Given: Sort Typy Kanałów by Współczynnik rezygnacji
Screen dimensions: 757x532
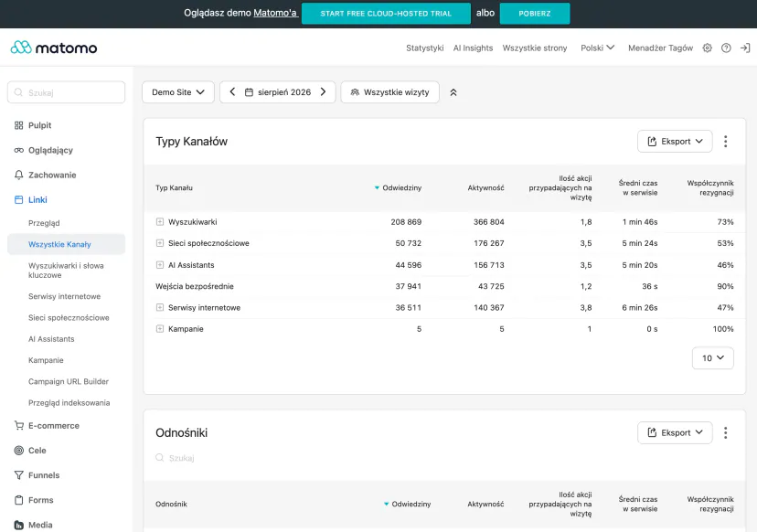Looking at the screenshot, I should click(x=710, y=187).
